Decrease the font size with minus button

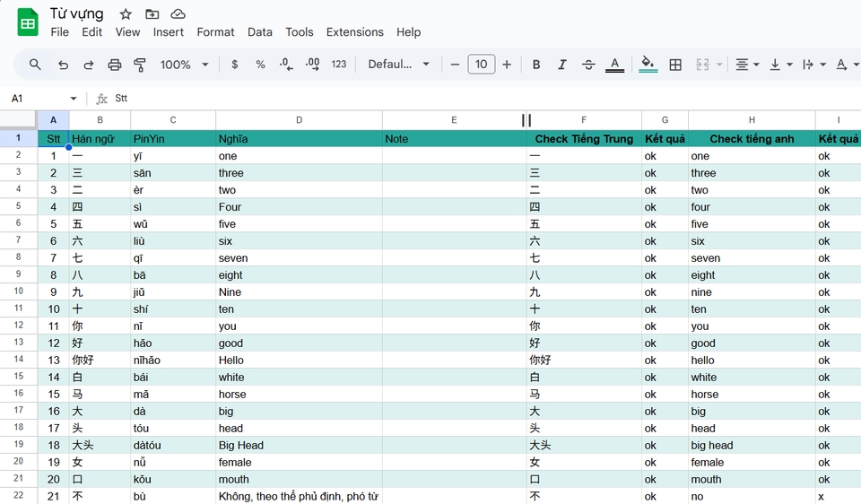pos(456,65)
